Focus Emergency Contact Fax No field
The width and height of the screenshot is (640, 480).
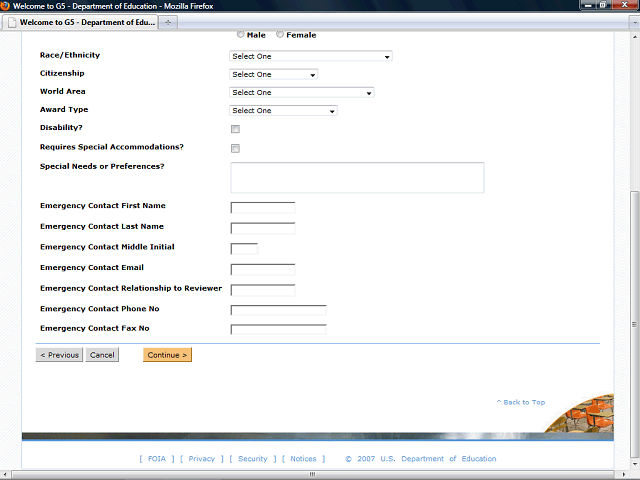pos(278,329)
